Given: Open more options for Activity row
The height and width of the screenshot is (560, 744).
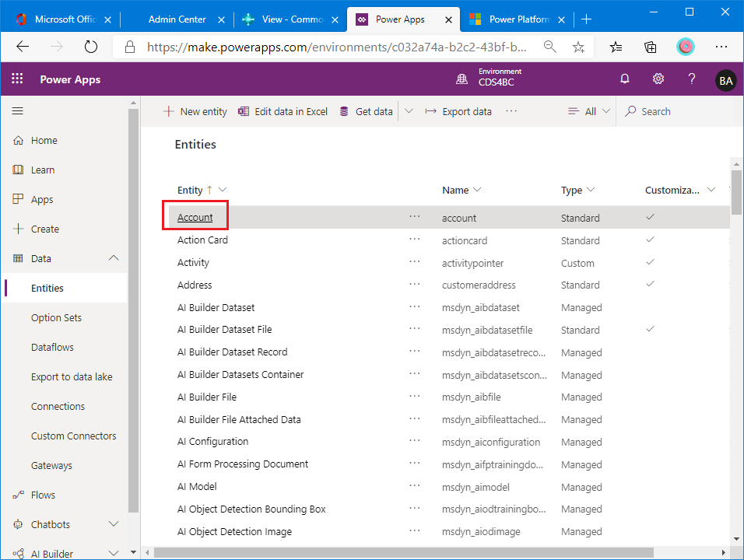Looking at the screenshot, I should click(415, 262).
